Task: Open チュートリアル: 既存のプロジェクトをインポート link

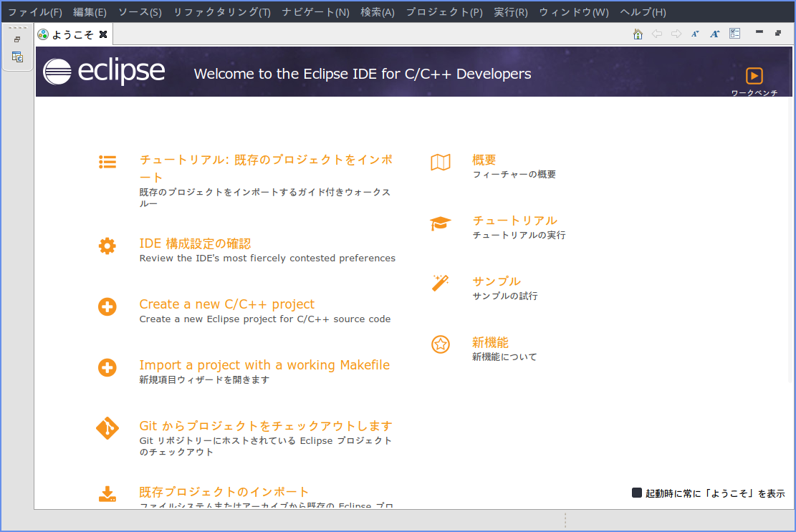Action: pos(266,168)
